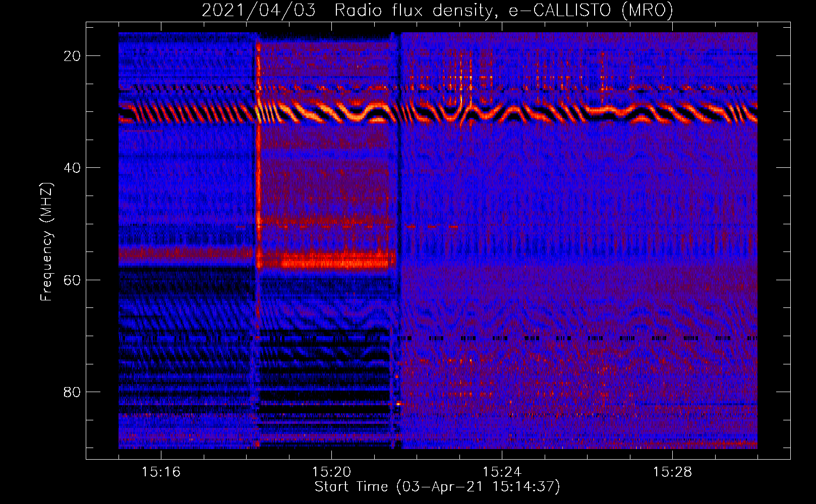Click the frequency tick label "80"
Image resolution: width=816 pixels, height=504 pixels.
click(72, 392)
